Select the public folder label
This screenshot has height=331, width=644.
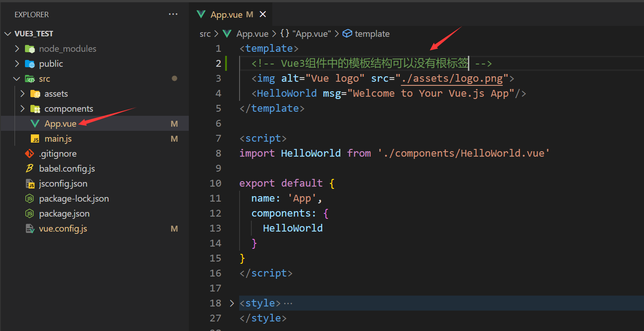click(x=51, y=64)
